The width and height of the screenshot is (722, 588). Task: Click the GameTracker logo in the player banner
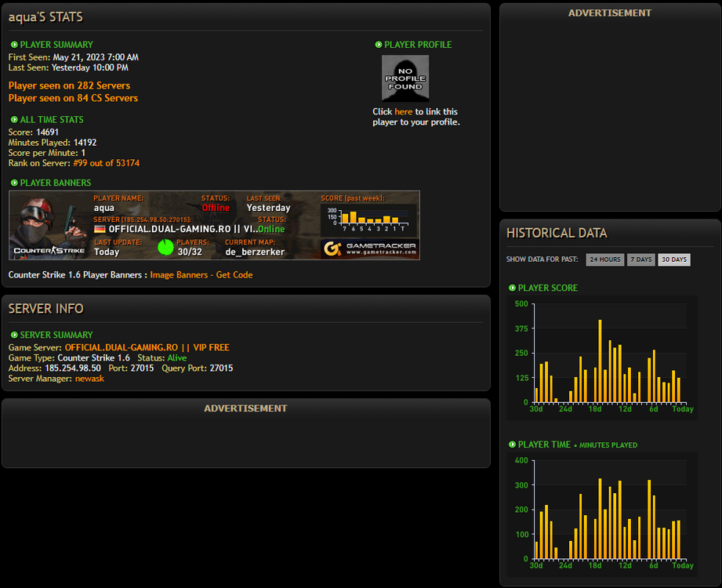(x=369, y=249)
